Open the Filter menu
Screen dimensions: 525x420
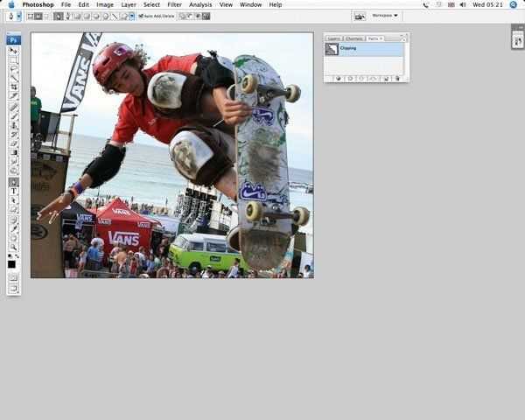(x=174, y=4)
